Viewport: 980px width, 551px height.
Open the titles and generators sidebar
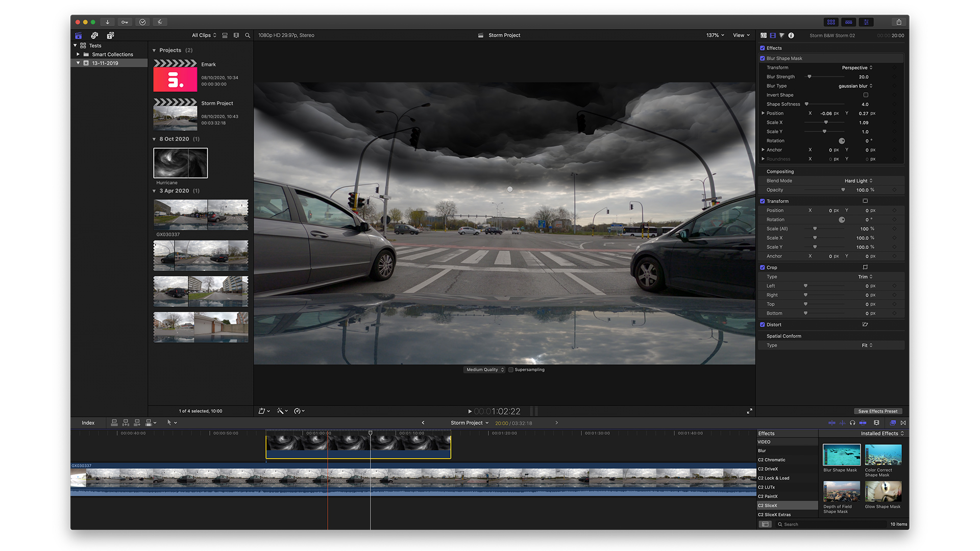click(110, 35)
